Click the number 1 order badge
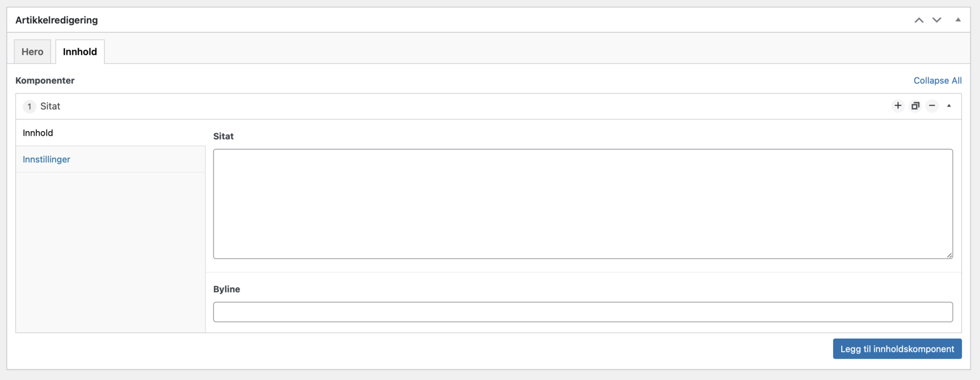 [30, 106]
